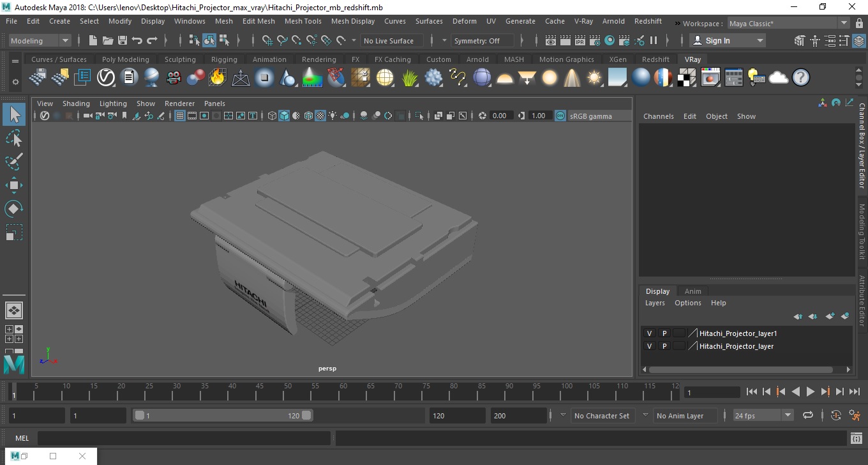Image resolution: width=868 pixels, height=465 pixels.
Task: Click the playback range slider bar
Action: 223,415
